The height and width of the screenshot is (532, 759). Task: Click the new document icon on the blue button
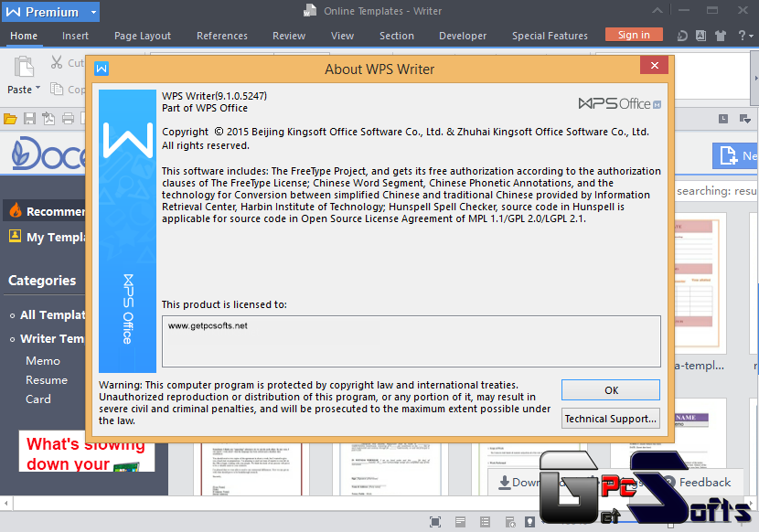click(729, 155)
